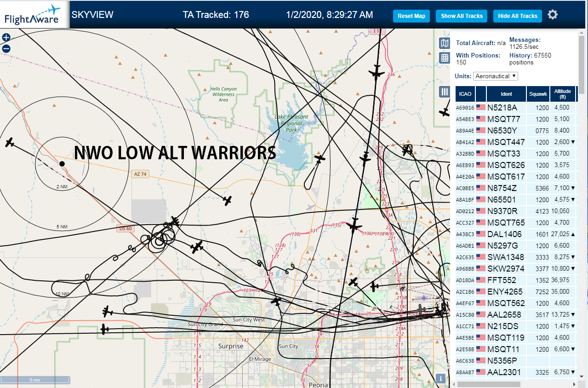
Task: Select aircraft row MSQT765
Action: [515, 223]
